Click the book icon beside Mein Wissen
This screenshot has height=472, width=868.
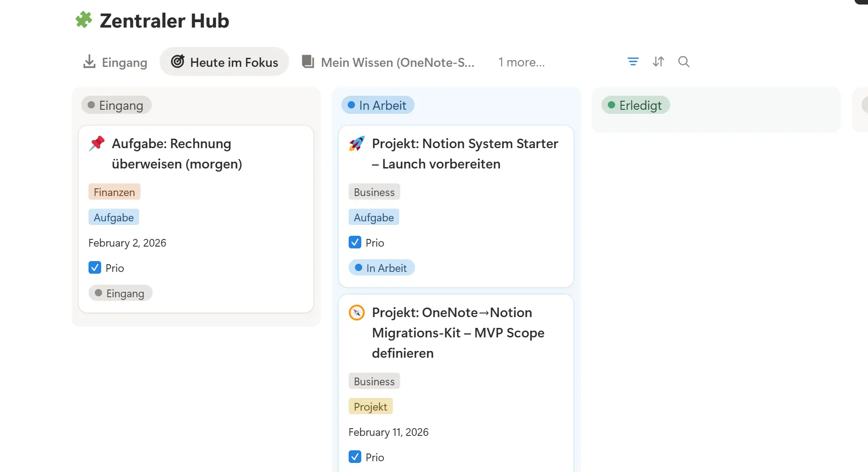pyautogui.click(x=308, y=62)
